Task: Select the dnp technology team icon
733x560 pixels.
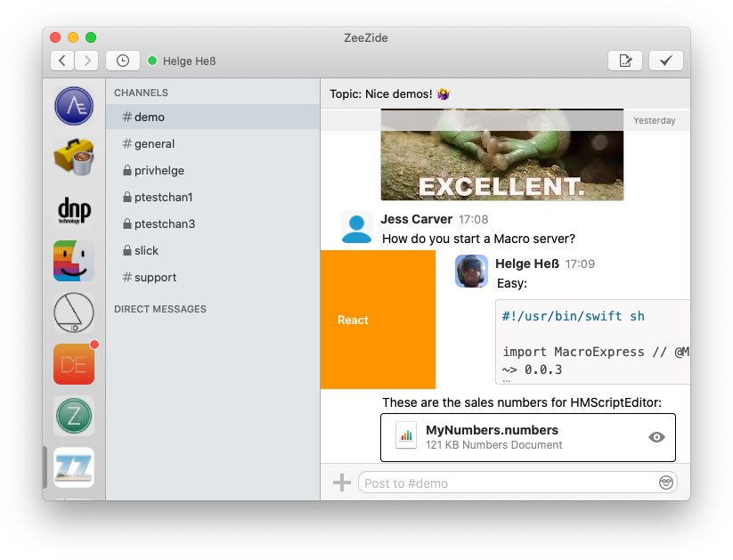Action: [x=73, y=209]
